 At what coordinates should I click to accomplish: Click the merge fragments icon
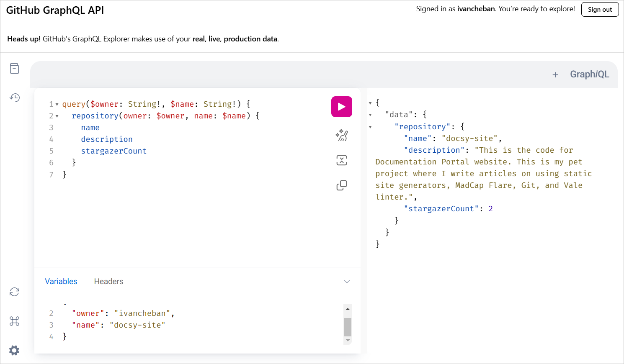[341, 160]
